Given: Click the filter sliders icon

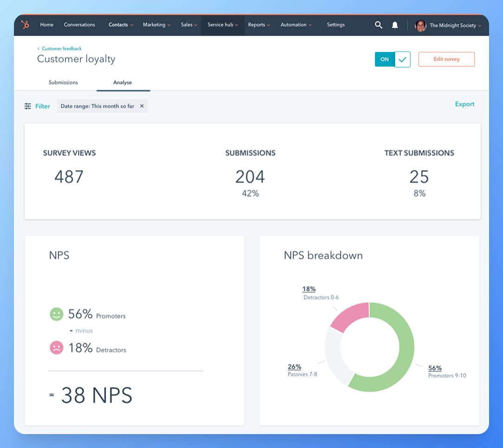Looking at the screenshot, I should tap(28, 106).
